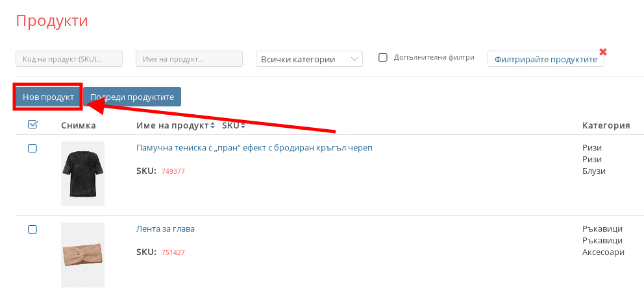Open the beige headband product thumbnail
Viewport: 644px width, 292px height.
82,254
